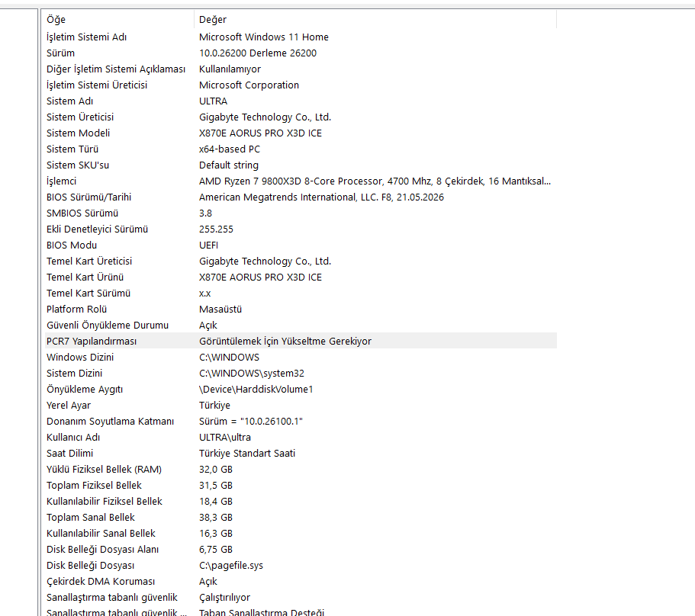Click the Default string value
This screenshot has width=695, height=616.
[228, 165]
